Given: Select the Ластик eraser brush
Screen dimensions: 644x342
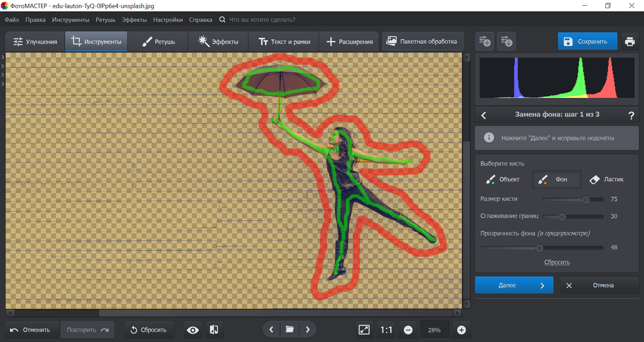Looking at the screenshot, I should pos(607,179).
